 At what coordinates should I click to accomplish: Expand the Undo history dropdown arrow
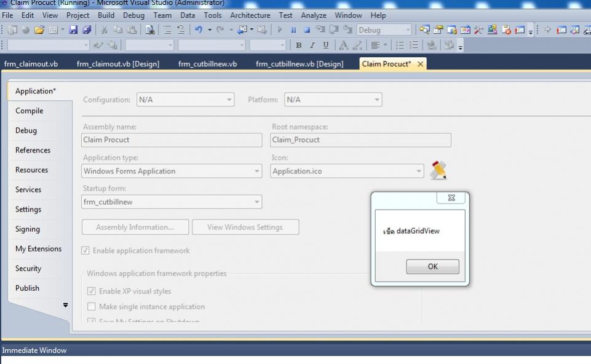tap(210, 30)
